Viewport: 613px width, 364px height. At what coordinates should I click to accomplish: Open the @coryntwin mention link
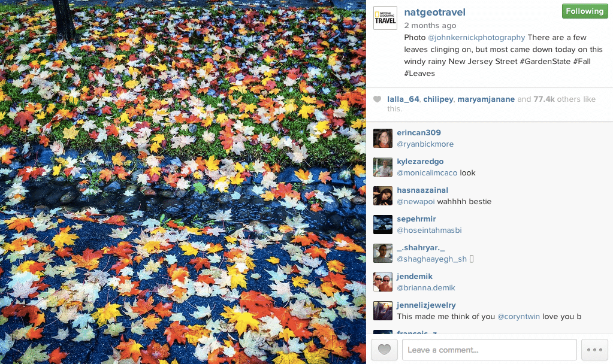click(518, 316)
